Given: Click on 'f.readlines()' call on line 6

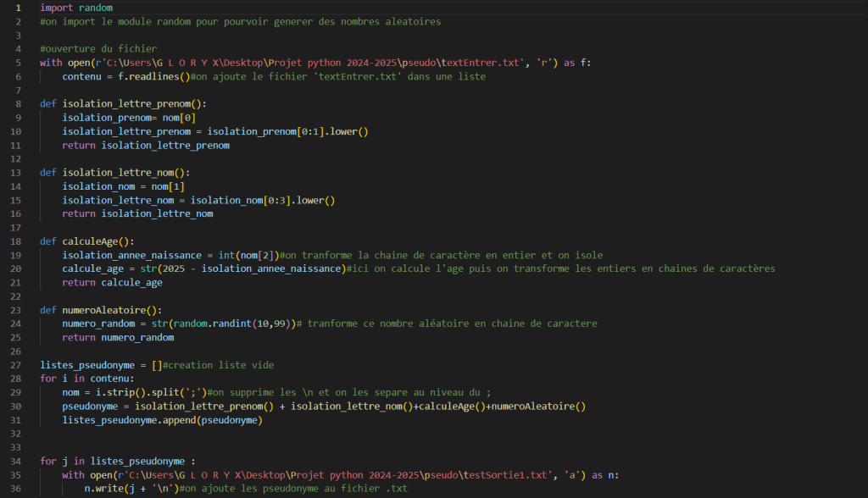Looking at the screenshot, I should pyautogui.click(x=152, y=76).
